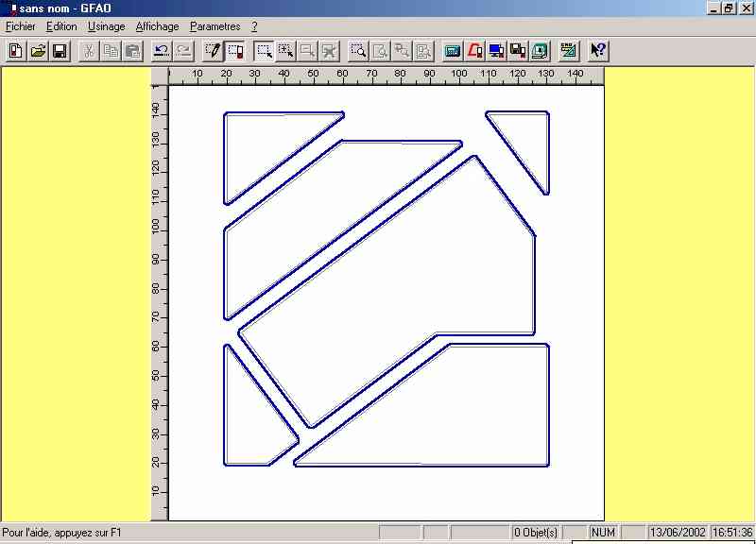Viewport: 756px width, 544px height.
Task: Open the Usinage menu
Action: pyautogui.click(x=107, y=26)
